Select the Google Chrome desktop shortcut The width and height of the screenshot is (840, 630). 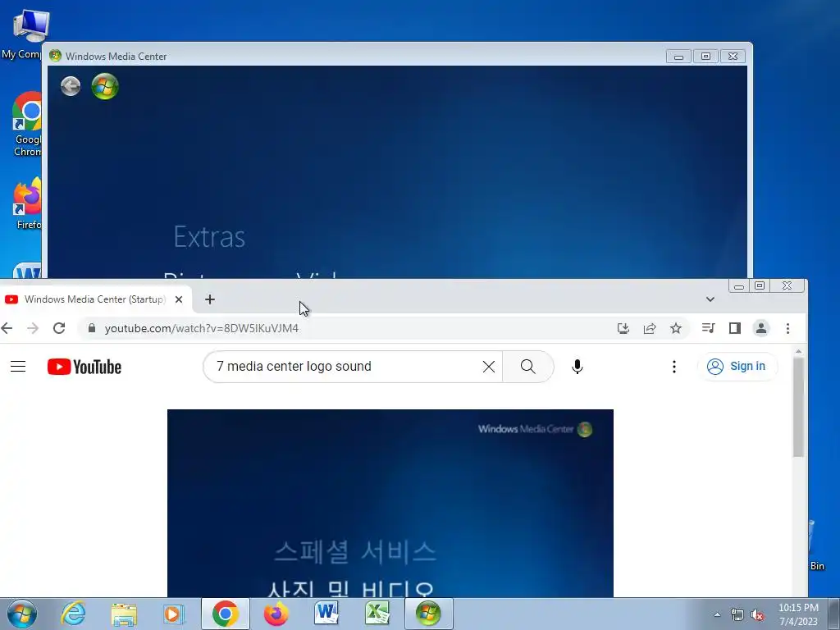25,125
